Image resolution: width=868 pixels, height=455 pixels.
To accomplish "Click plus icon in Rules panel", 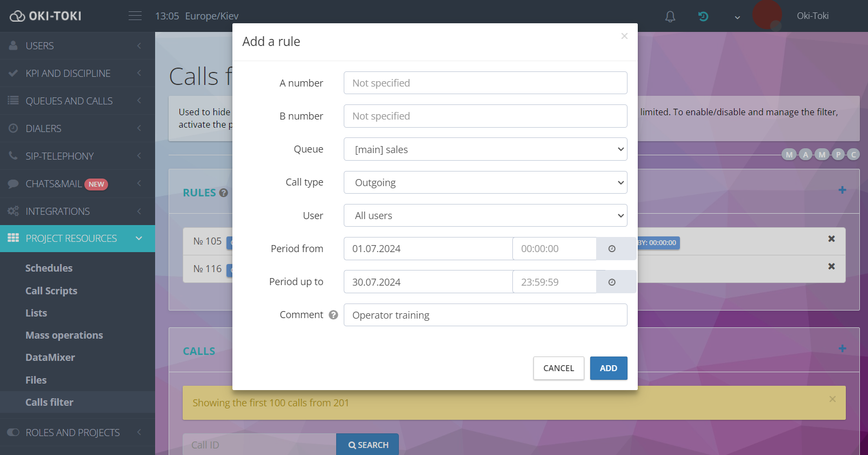I will [x=842, y=190].
